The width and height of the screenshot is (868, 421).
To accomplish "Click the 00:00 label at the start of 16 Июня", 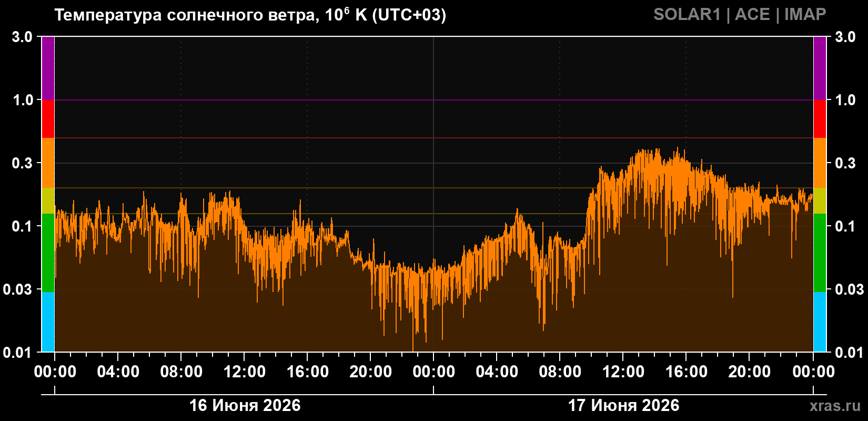I will click(55, 372).
